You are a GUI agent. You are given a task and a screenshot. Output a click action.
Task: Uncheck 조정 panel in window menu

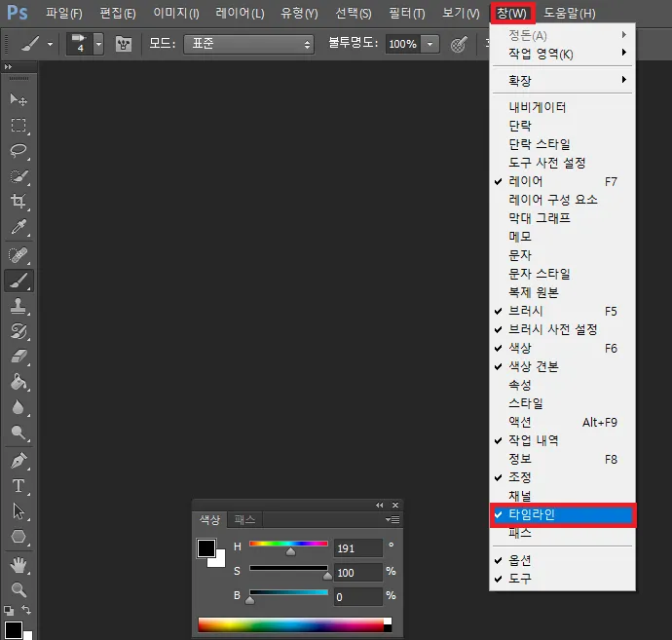tap(562, 477)
